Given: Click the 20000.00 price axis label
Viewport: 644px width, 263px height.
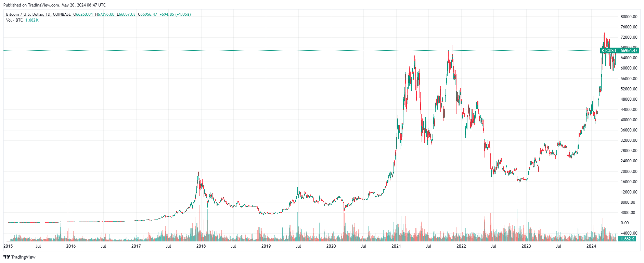Looking at the screenshot, I should (629, 172).
